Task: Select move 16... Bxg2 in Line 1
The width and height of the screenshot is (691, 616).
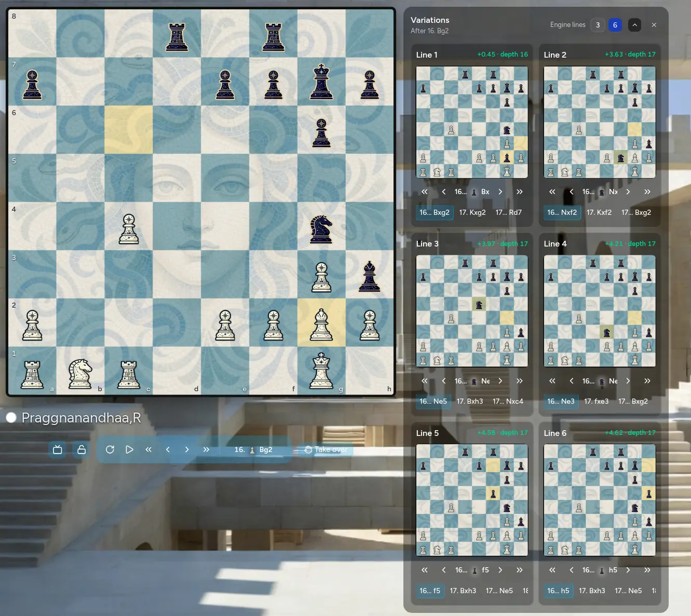Action: [x=435, y=212]
